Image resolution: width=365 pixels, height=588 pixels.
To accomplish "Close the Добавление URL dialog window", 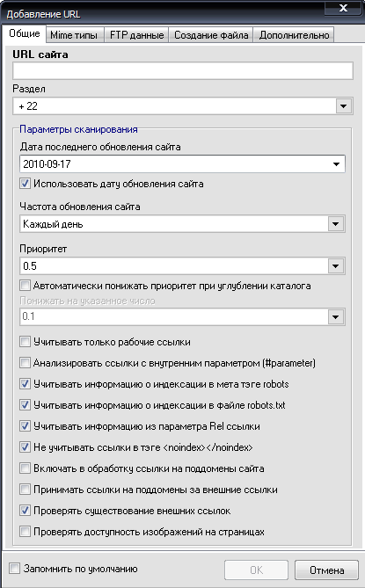I will [343, 8].
